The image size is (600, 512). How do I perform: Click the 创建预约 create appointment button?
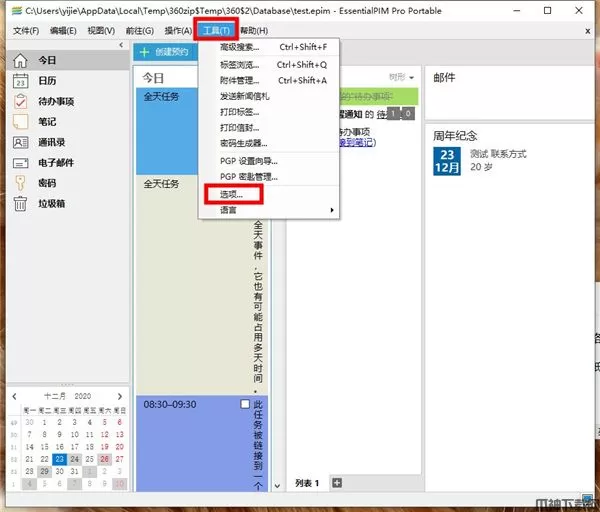[165, 51]
